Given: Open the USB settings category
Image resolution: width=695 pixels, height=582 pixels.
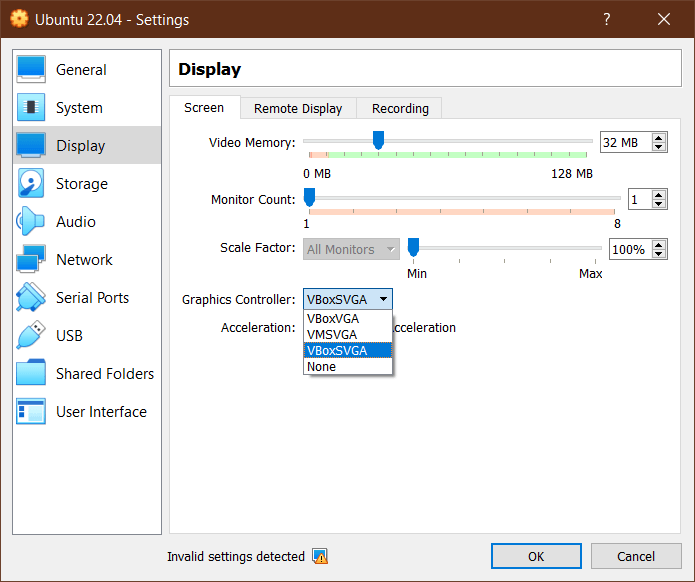Looking at the screenshot, I should [87, 335].
